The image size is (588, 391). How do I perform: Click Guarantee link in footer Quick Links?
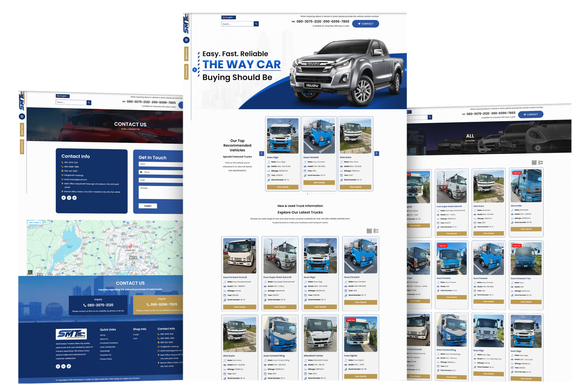click(x=105, y=351)
